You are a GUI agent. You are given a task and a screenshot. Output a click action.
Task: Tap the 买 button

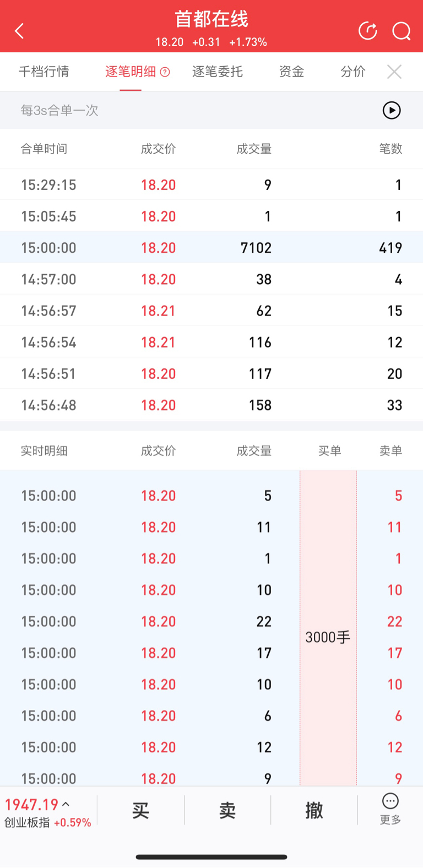(x=140, y=810)
